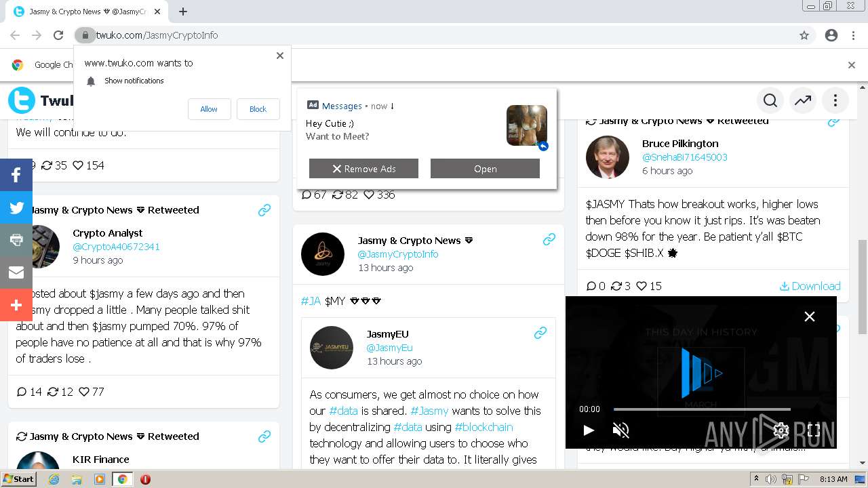Click Bruce Pilkington's avatar
The width and height of the screenshot is (868, 488).
(x=607, y=157)
